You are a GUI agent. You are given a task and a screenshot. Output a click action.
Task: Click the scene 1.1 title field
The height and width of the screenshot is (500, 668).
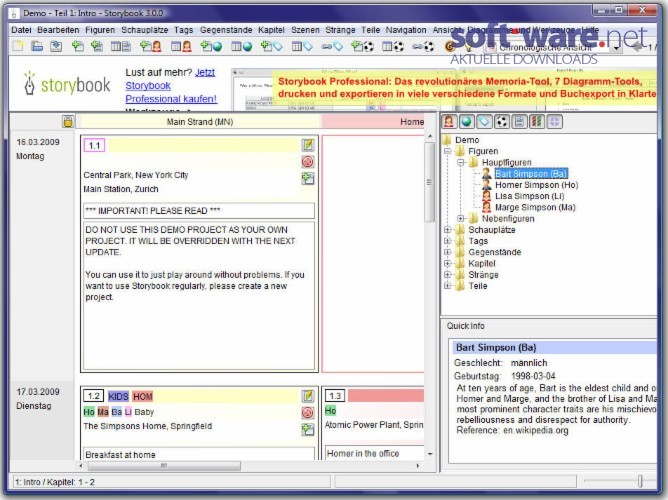[199, 210]
